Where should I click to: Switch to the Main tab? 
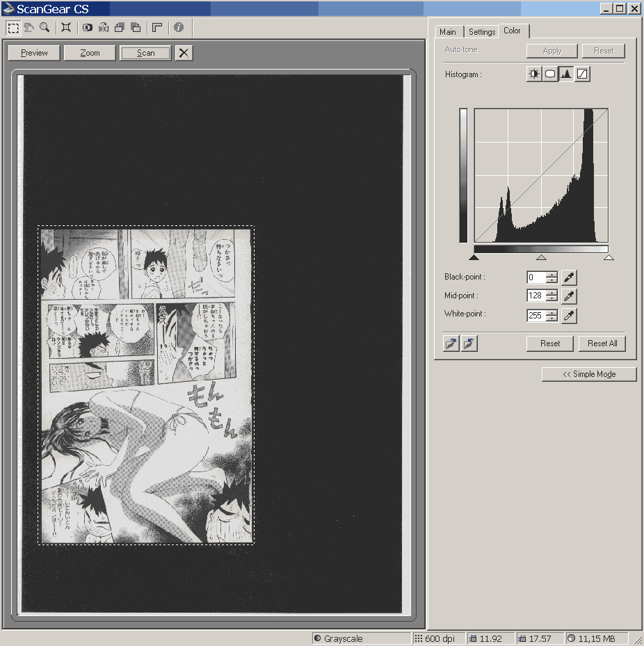448,32
